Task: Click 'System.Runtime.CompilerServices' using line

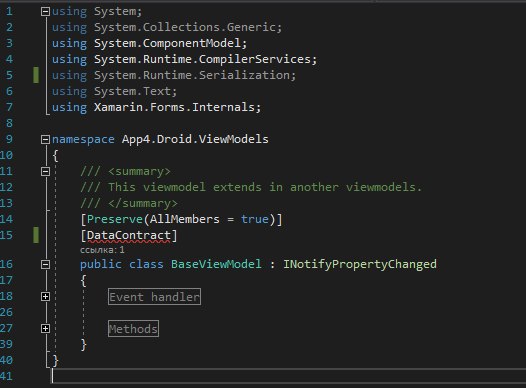Action: pos(184,59)
